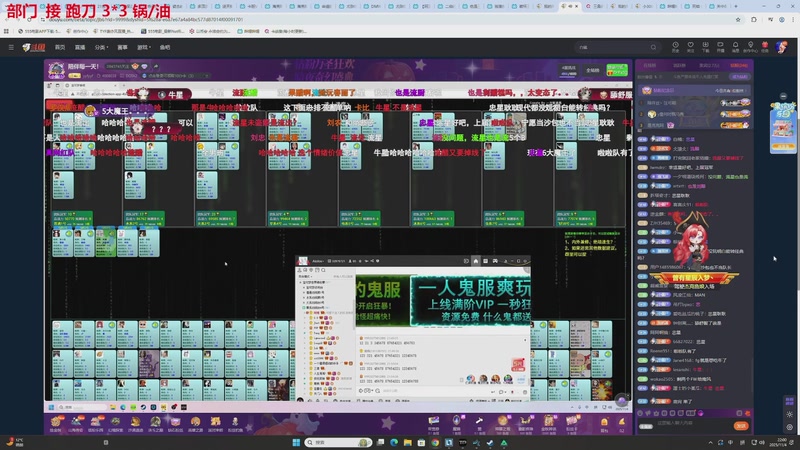The height and width of the screenshot is (450, 800).
Task: Open the hamburger menu beside Douyu logo
Action: [x=11, y=47]
